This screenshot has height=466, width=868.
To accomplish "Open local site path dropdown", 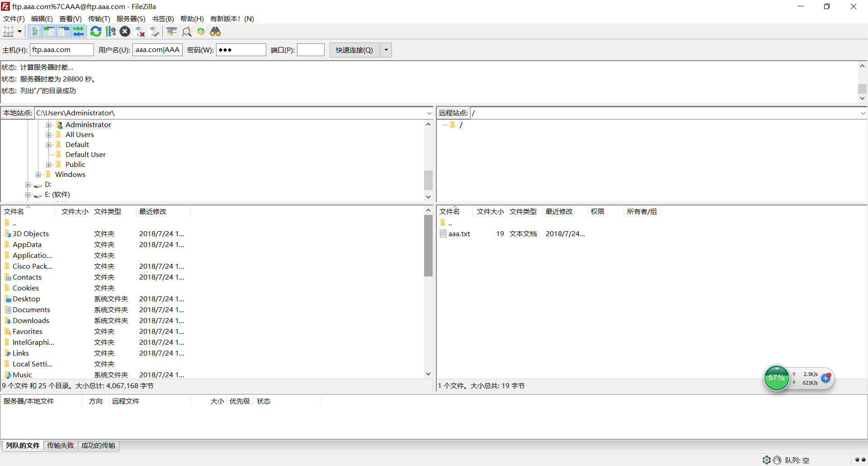I will (429, 113).
